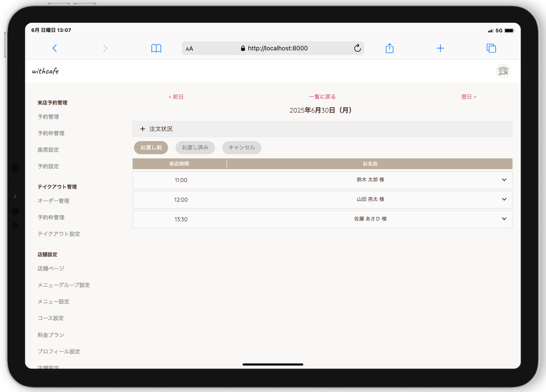
Task: Show all tabs overview icon
Action: click(x=491, y=48)
